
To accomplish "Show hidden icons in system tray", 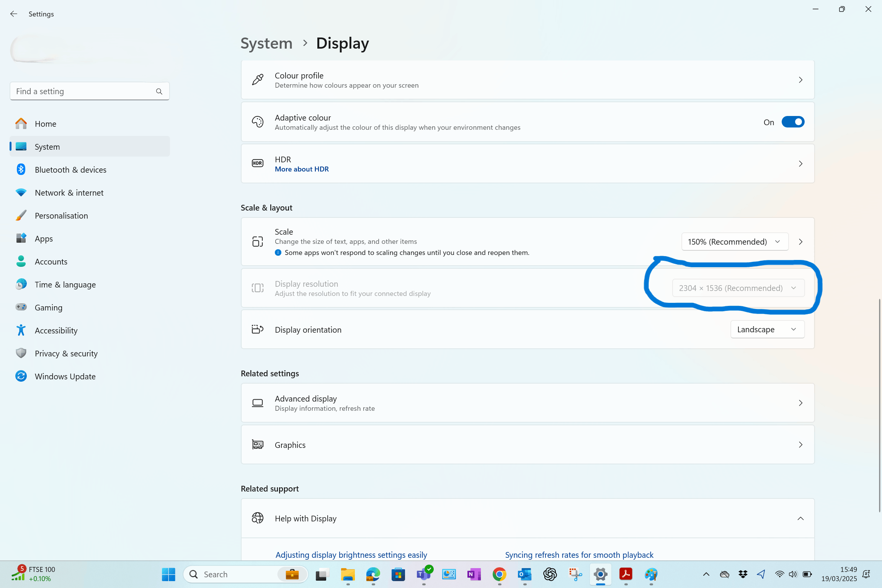I will pos(706,574).
